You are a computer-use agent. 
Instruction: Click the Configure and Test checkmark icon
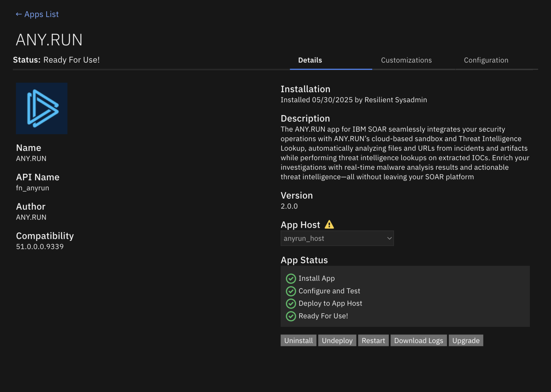click(291, 291)
